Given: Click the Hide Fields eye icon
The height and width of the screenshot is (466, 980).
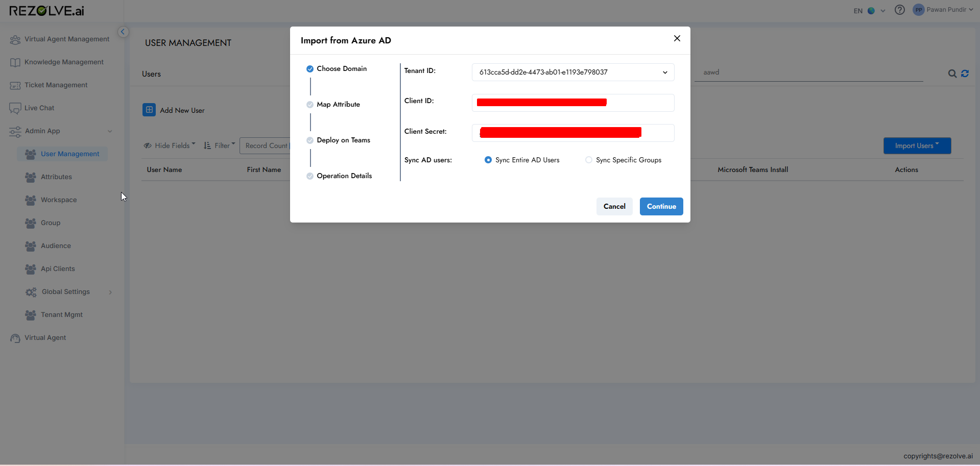Looking at the screenshot, I should 148,145.
